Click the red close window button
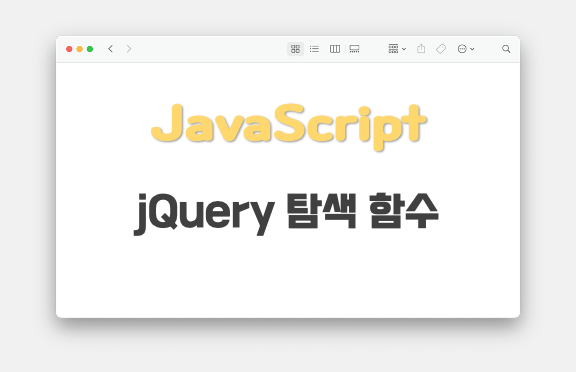The height and width of the screenshot is (372, 576). pyautogui.click(x=69, y=49)
